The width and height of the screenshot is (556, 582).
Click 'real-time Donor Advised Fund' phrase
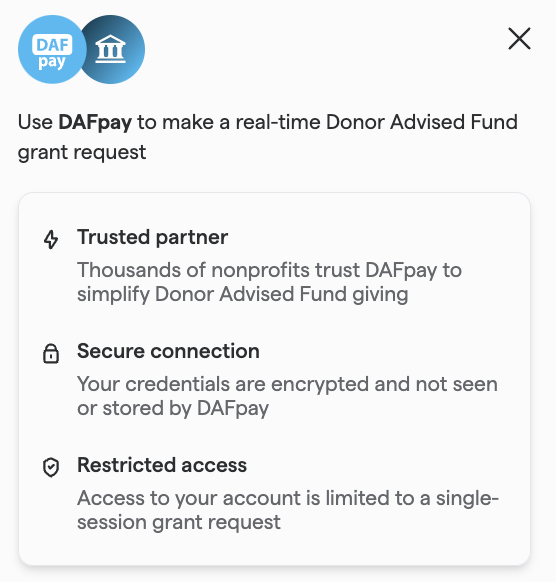pyautogui.click(x=376, y=122)
